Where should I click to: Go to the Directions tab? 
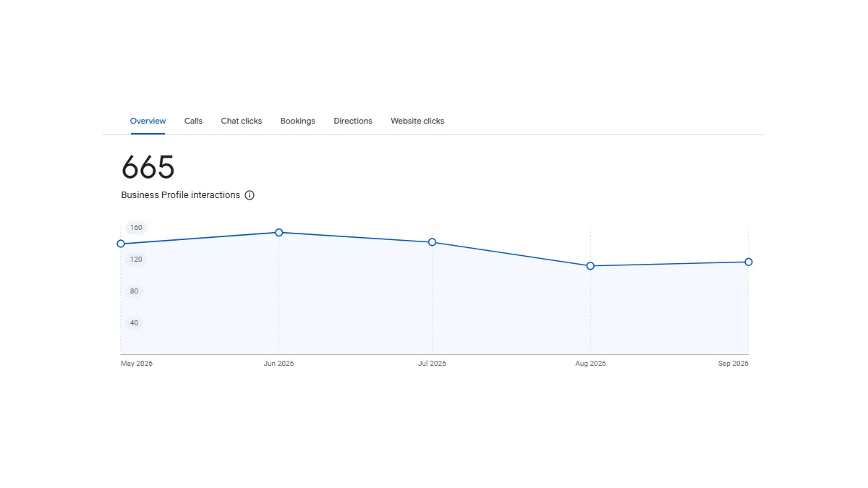point(353,121)
